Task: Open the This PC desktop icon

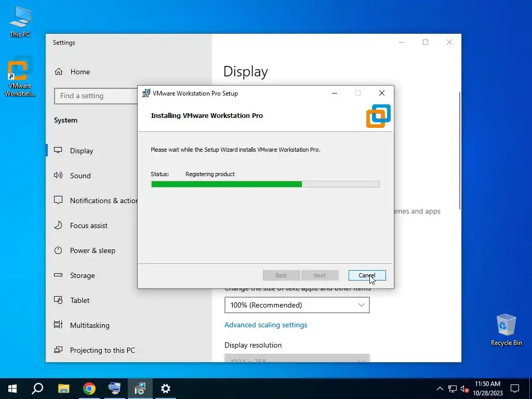Action: [x=20, y=22]
